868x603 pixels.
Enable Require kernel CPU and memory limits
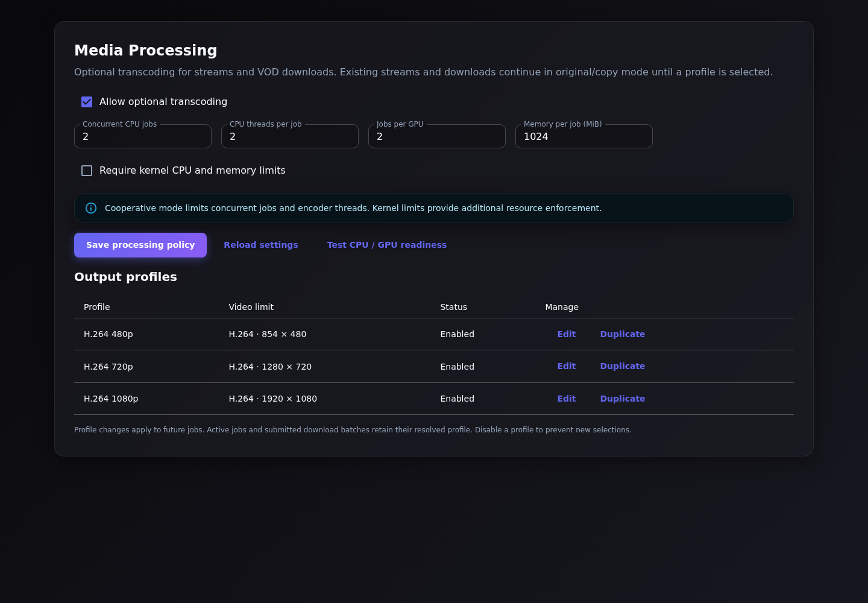click(x=87, y=171)
